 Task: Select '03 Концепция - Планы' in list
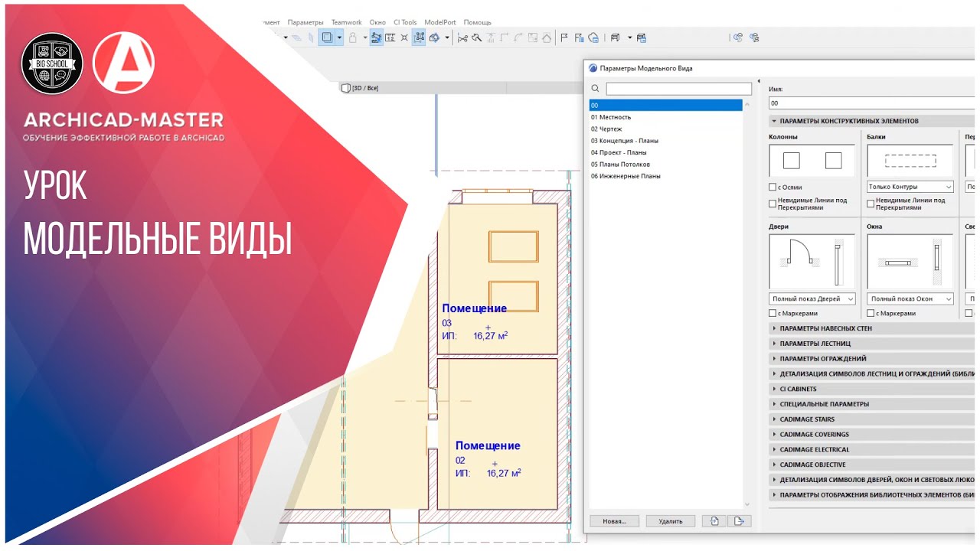coord(665,141)
